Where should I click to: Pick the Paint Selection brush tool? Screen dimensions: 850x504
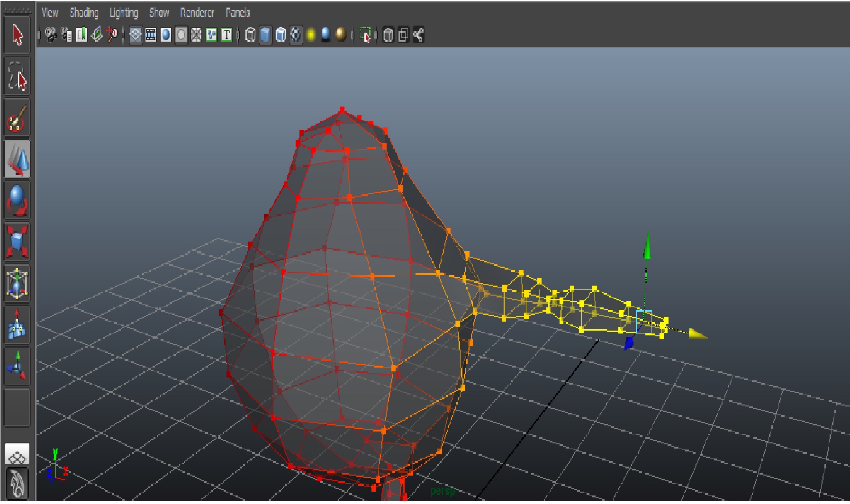pyautogui.click(x=18, y=117)
